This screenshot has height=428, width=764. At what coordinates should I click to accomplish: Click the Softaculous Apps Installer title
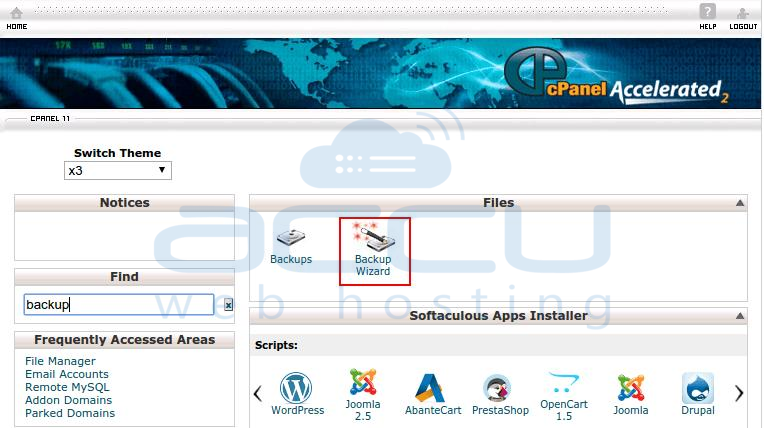point(498,316)
